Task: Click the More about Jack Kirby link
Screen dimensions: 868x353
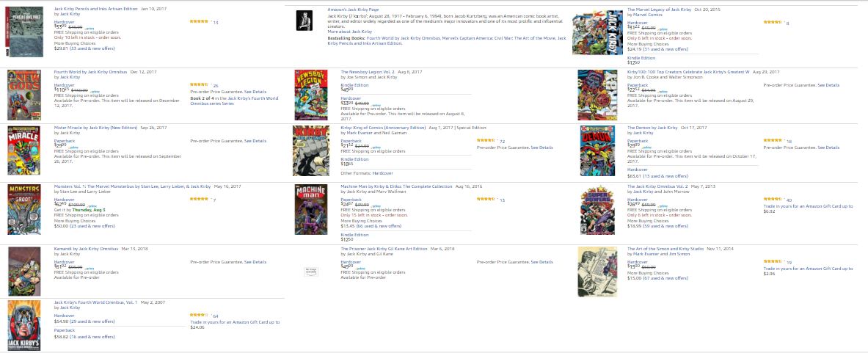Action: coord(350,32)
